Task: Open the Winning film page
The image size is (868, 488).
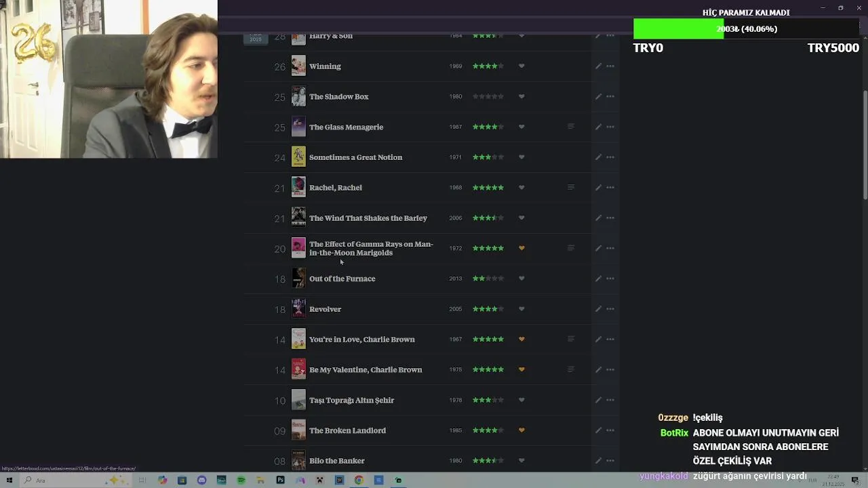Action: point(325,66)
